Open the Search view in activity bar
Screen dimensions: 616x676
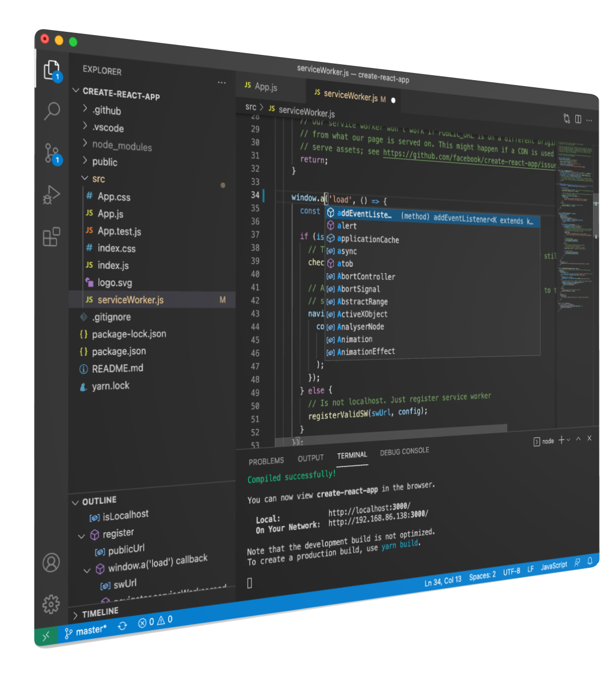click(52, 111)
